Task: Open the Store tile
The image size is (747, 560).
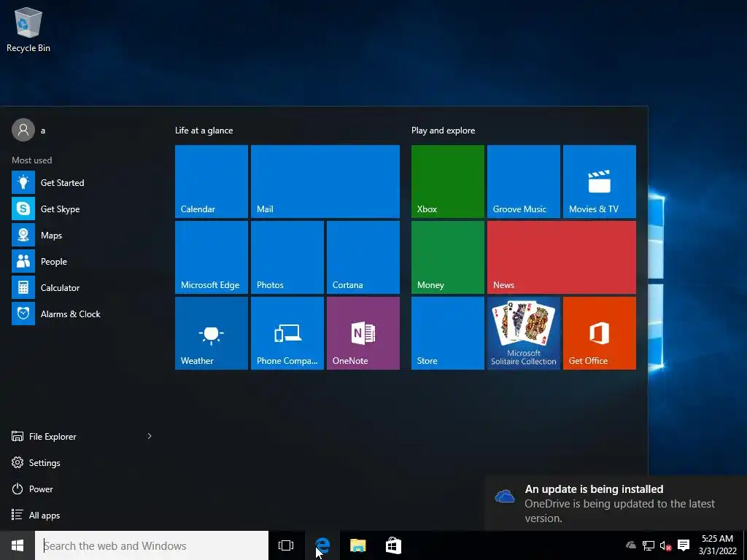Action: click(448, 332)
